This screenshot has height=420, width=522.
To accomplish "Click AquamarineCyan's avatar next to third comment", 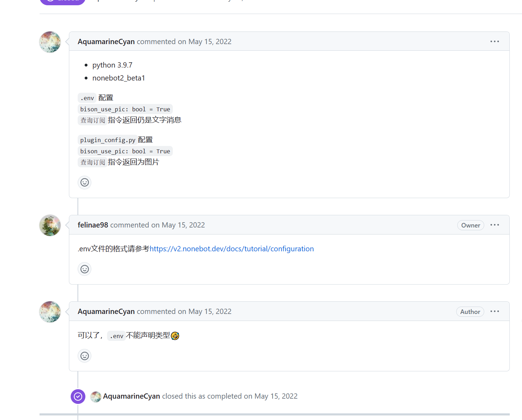I will [x=50, y=312].
